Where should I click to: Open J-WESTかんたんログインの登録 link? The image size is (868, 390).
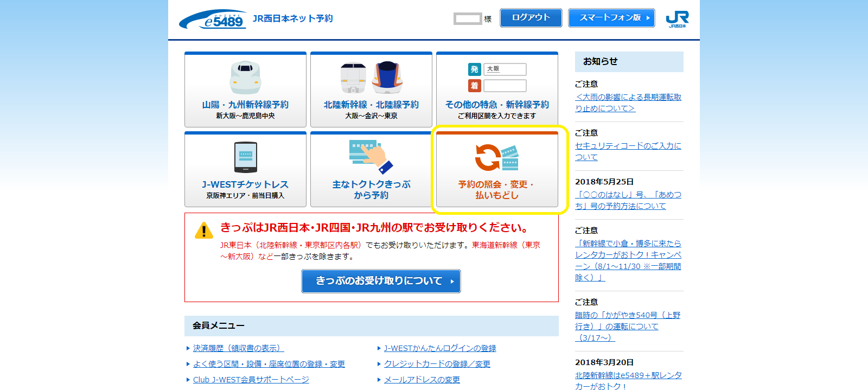[440, 348]
